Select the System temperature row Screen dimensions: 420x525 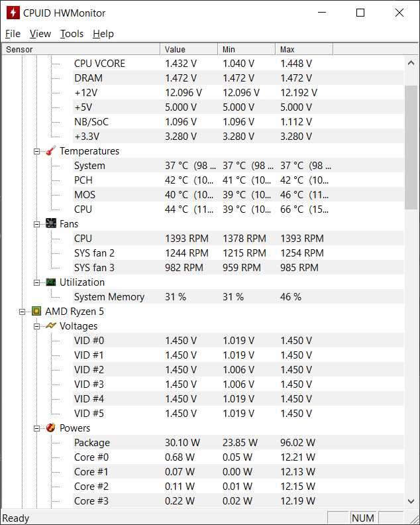238,166
